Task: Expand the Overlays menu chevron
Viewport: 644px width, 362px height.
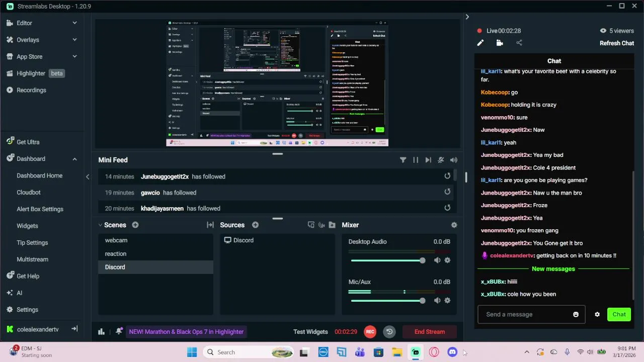Action: pos(74,40)
